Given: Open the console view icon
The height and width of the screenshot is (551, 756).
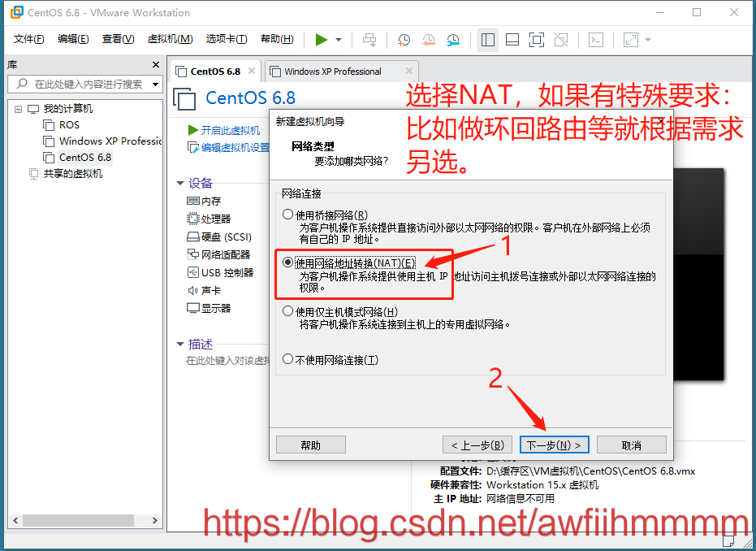Looking at the screenshot, I should pos(596,40).
